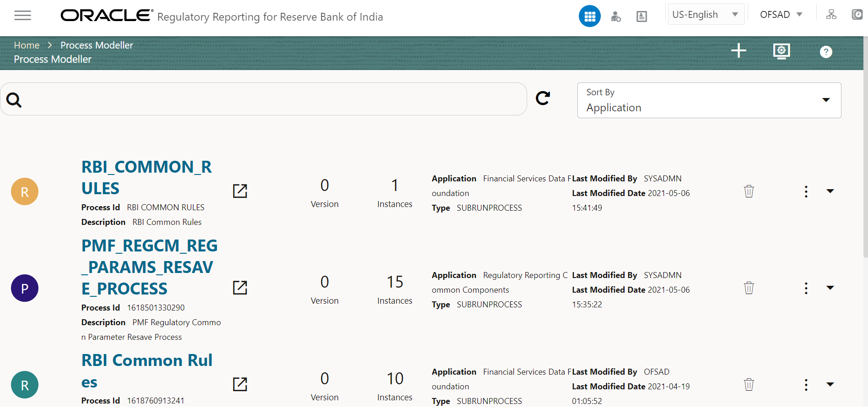Open the process monitor icon
The width and height of the screenshot is (868, 409).
coord(782,51)
